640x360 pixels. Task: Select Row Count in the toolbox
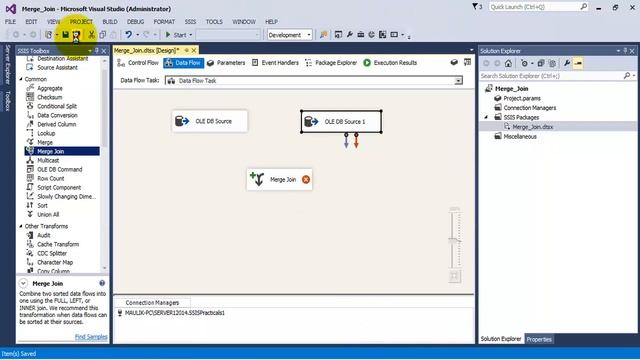[51, 178]
